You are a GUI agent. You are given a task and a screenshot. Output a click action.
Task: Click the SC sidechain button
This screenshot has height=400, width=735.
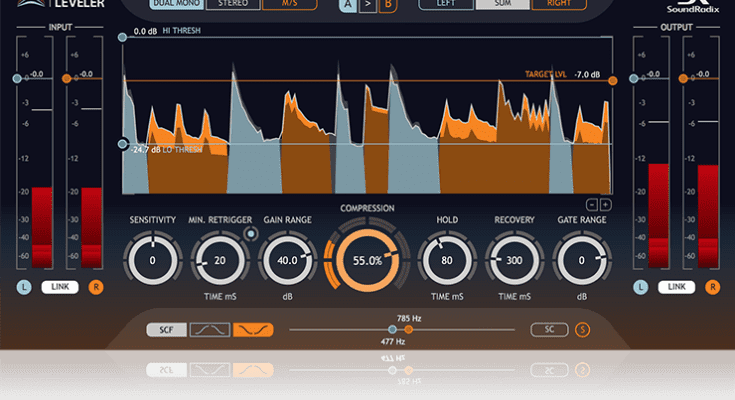[x=549, y=329]
